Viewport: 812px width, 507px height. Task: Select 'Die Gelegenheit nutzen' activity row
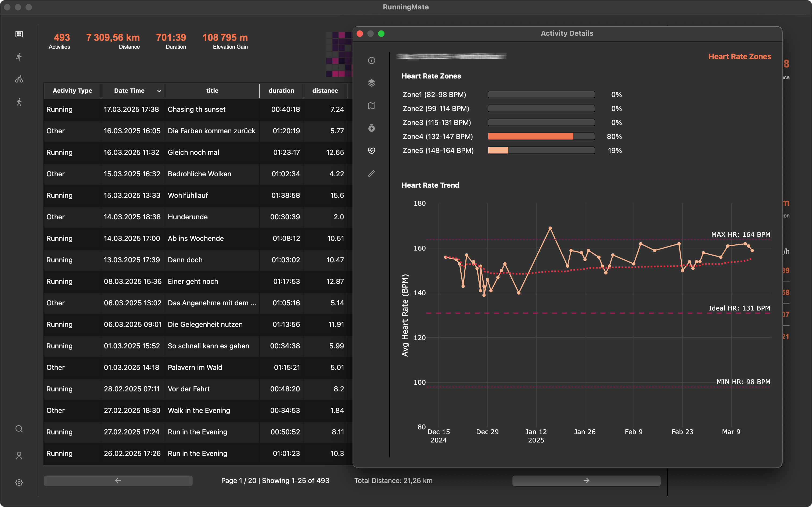click(198, 324)
